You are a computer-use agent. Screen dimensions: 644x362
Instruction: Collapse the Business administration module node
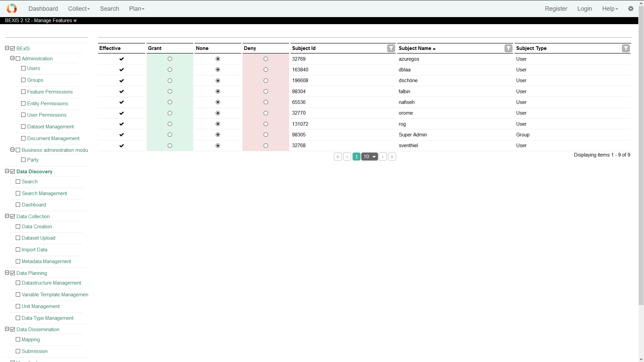click(12, 150)
